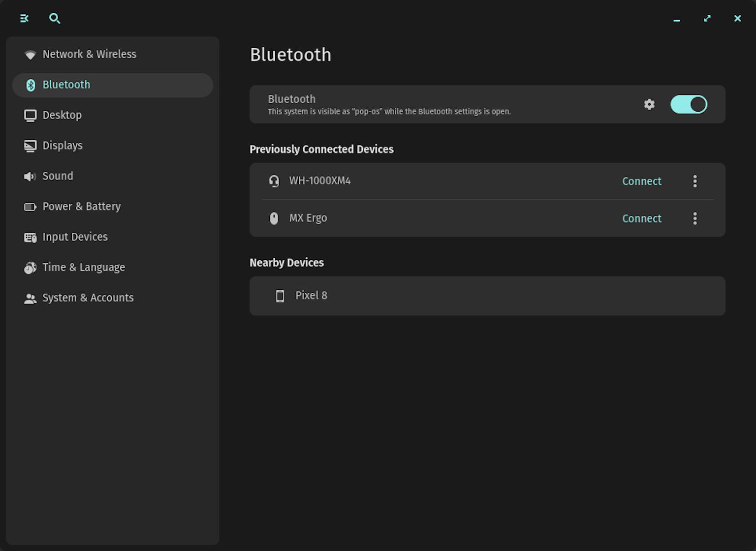
Task: Click the search magnifier icon
Action: click(55, 18)
